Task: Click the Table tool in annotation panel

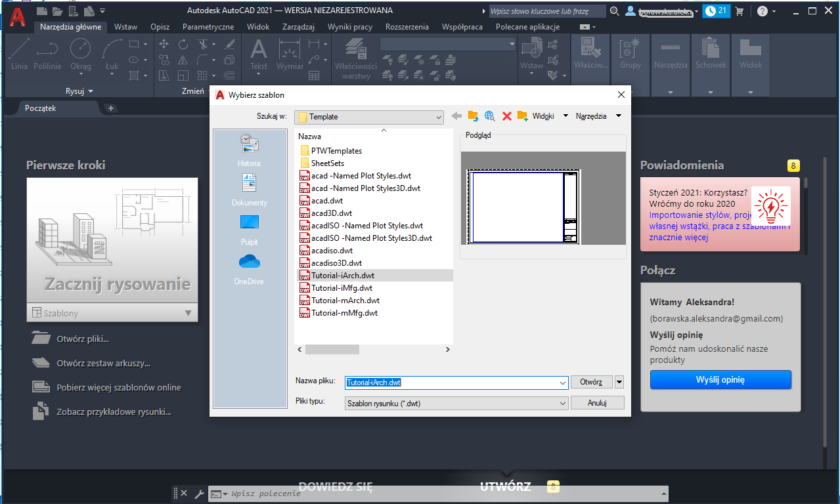Action: click(314, 75)
